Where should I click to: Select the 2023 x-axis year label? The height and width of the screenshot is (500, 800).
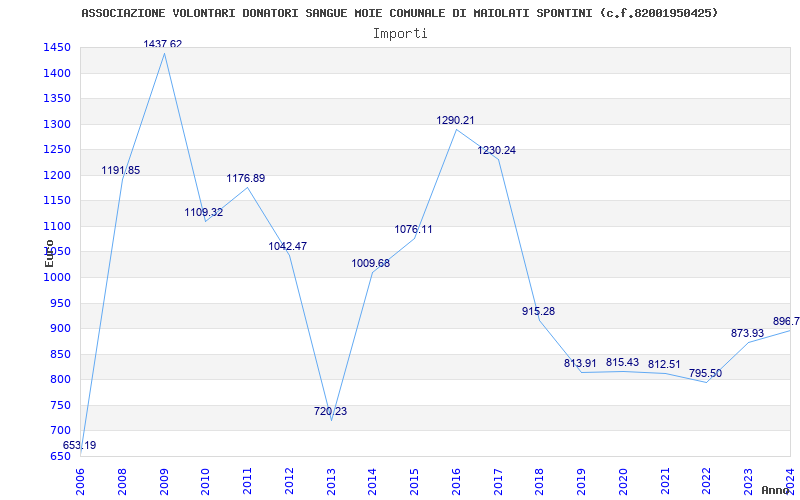point(748,482)
